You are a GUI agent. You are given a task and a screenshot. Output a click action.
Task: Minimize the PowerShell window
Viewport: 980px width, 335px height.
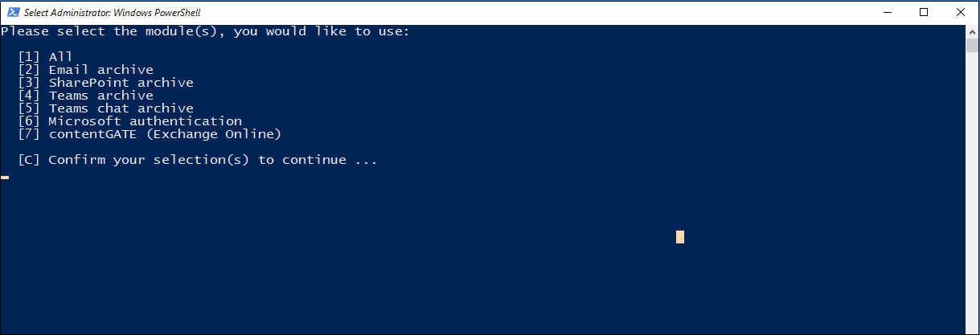coord(887,12)
